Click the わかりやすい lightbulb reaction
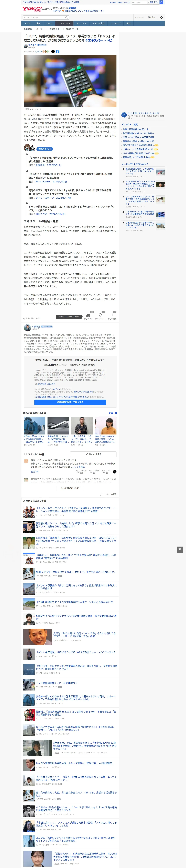The height and width of the screenshot is (868, 186). tap(100, 316)
